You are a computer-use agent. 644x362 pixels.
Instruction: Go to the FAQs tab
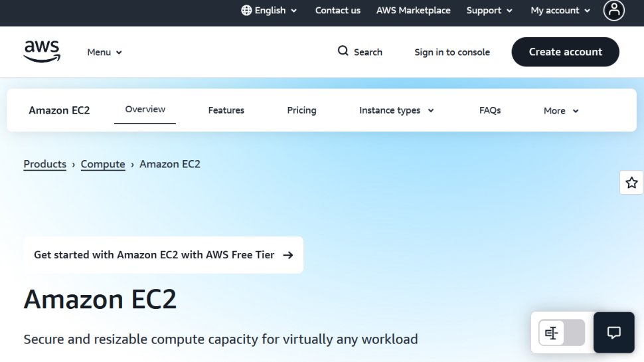[x=490, y=110]
